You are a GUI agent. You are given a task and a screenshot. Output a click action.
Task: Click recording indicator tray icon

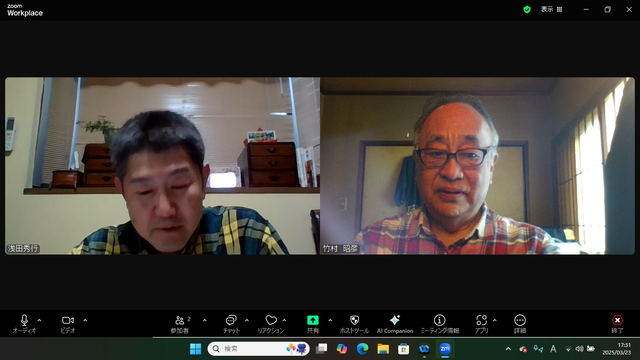pos(523,349)
